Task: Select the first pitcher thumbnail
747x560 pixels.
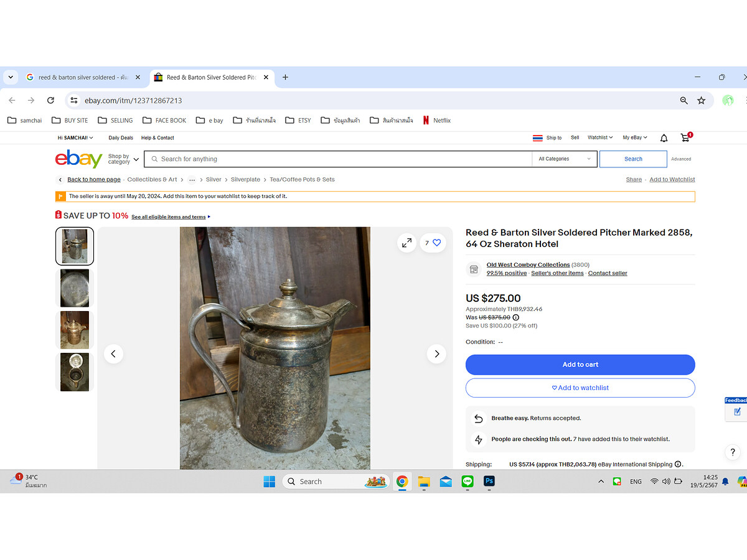Action: tap(75, 246)
